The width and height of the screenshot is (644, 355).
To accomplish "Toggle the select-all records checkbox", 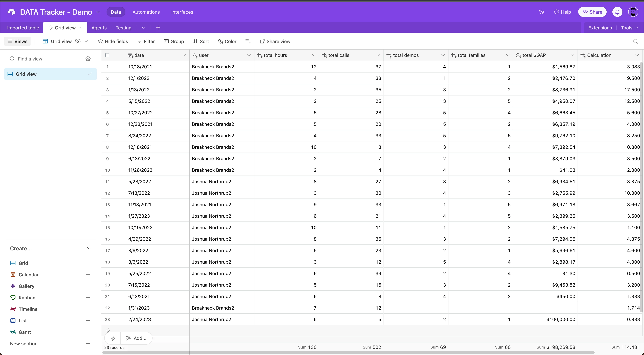I will click(107, 55).
